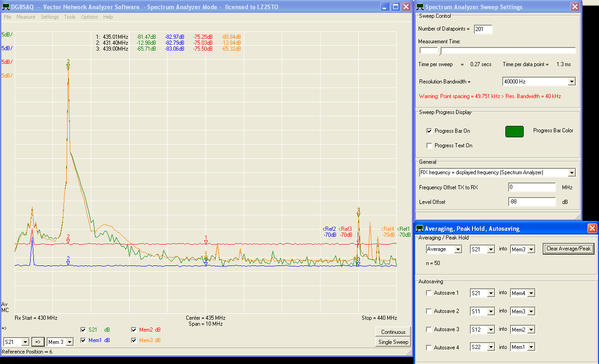Viewport: 599px width, 364px height.
Task: Open the Resolution Bandwidth dropdown
Action: point(571,82)
